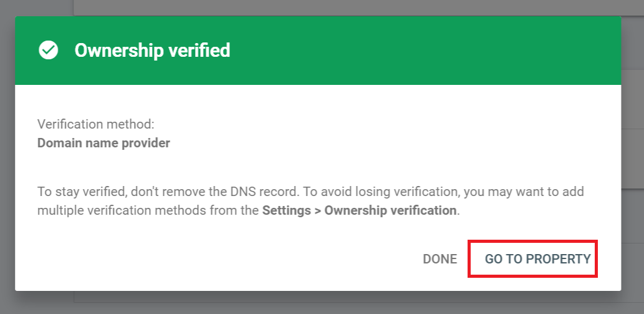The height and width of the screenshot is (314, 644).
Task: Select the "Verification method:" label
Action: click(x=91, y=124)
